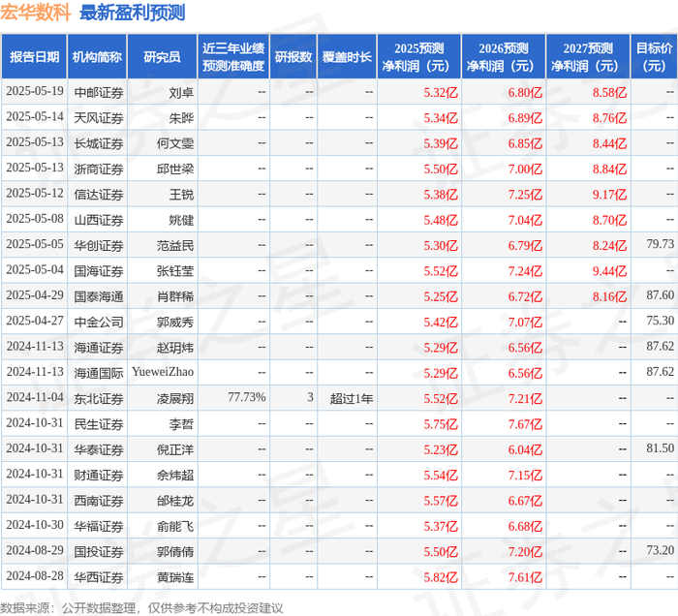
Task: Click the date 2025-04-29
Action: point(35,294)
